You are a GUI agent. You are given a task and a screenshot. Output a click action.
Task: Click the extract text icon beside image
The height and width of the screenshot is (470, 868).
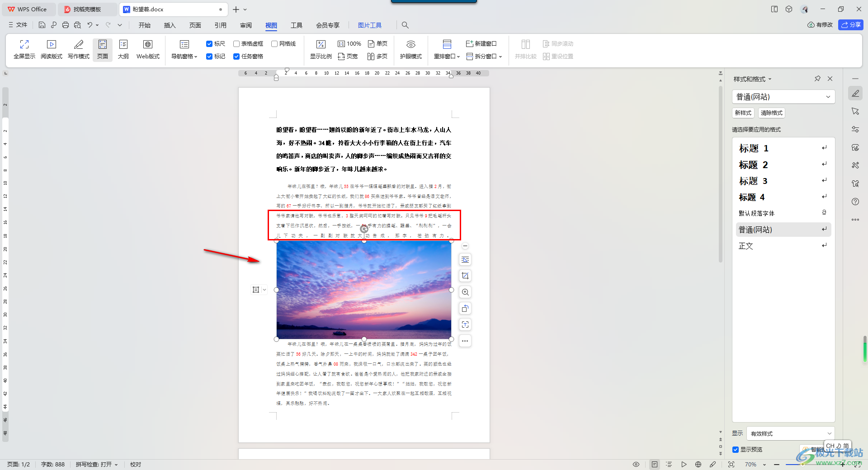(x=465, y=324)
